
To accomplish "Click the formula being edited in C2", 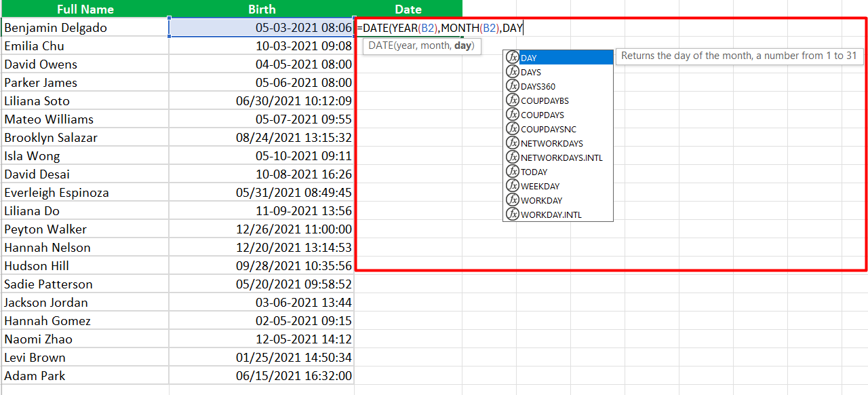I will [441, 28].
